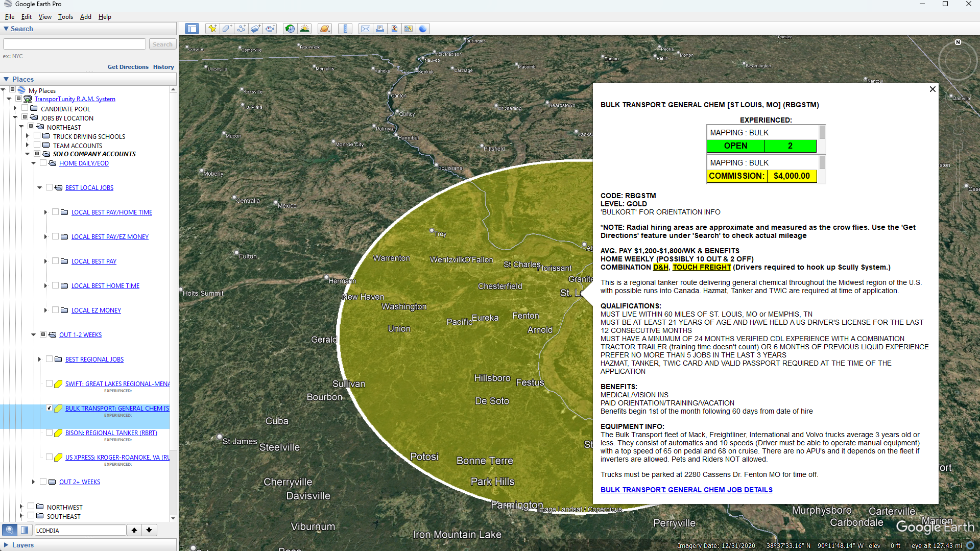Select the Add Path tool
This screenshot has width=980, height=551.
tap(241, 29)
